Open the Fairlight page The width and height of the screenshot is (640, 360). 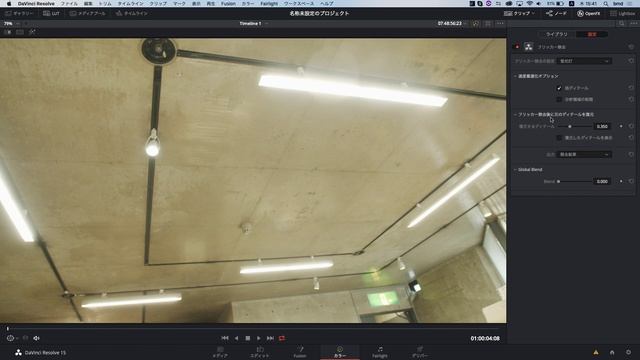[380, 352]
